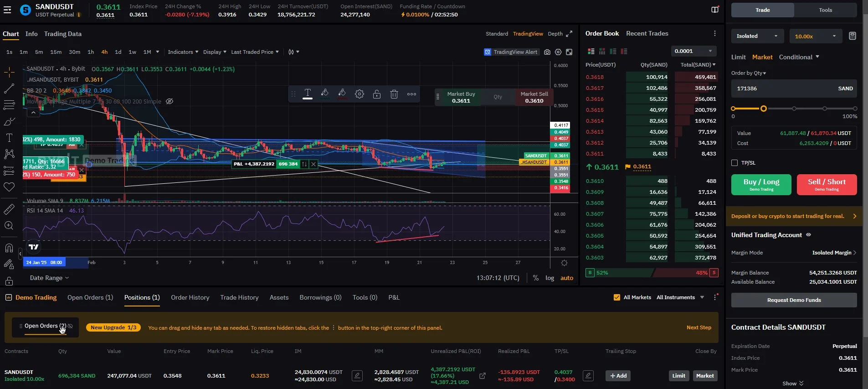868x389 pixels.
Task: Select the text annotation tool
Action: click(x=9, y=138)
